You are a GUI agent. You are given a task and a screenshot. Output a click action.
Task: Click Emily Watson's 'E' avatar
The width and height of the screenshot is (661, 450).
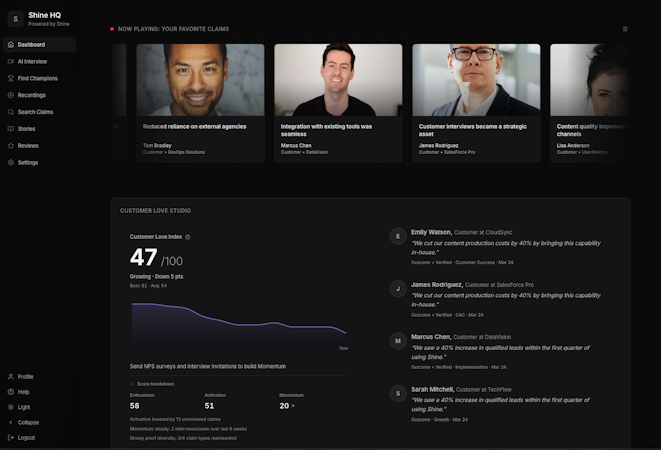pyautogui.click(x=398, y=237)
